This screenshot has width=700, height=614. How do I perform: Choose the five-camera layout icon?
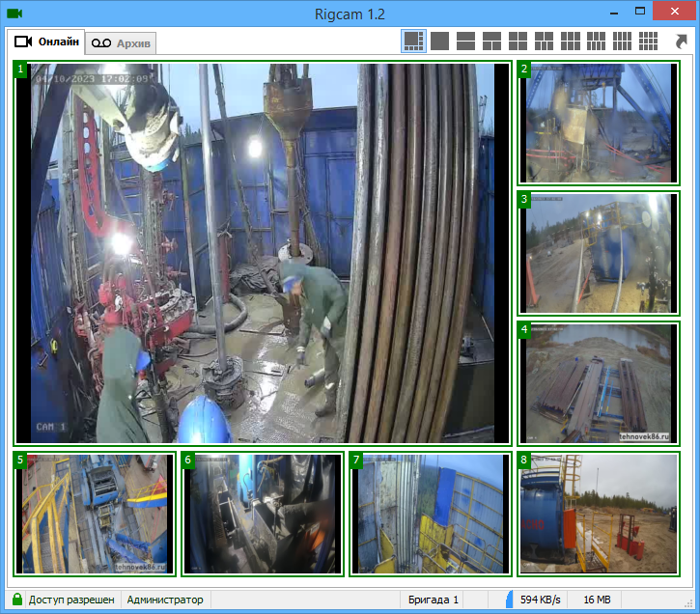point(544,41)
